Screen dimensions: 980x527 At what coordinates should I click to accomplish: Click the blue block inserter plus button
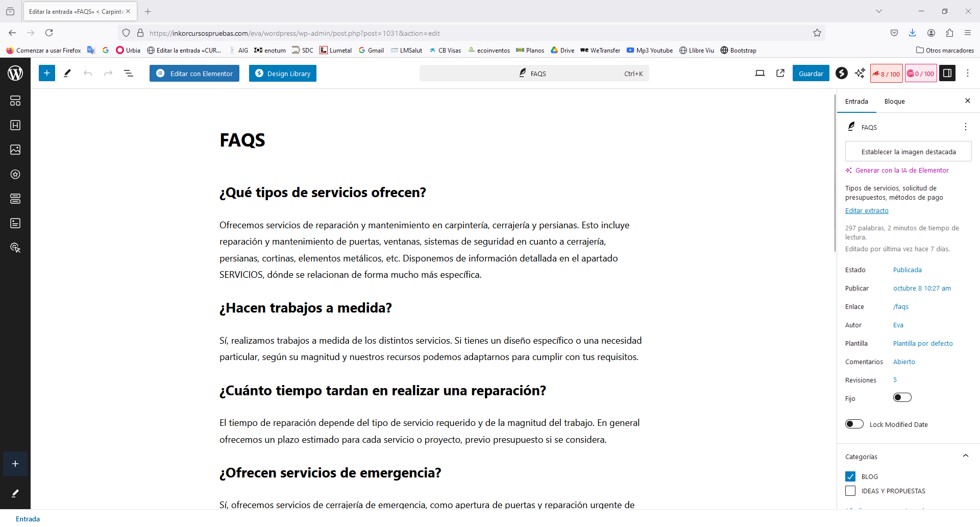pyautogui.click(x=46, y=73)
